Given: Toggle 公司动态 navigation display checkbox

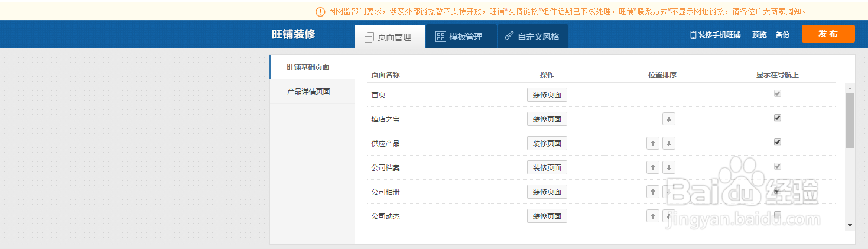Looking at the screenshot, I should click(778, 215).
